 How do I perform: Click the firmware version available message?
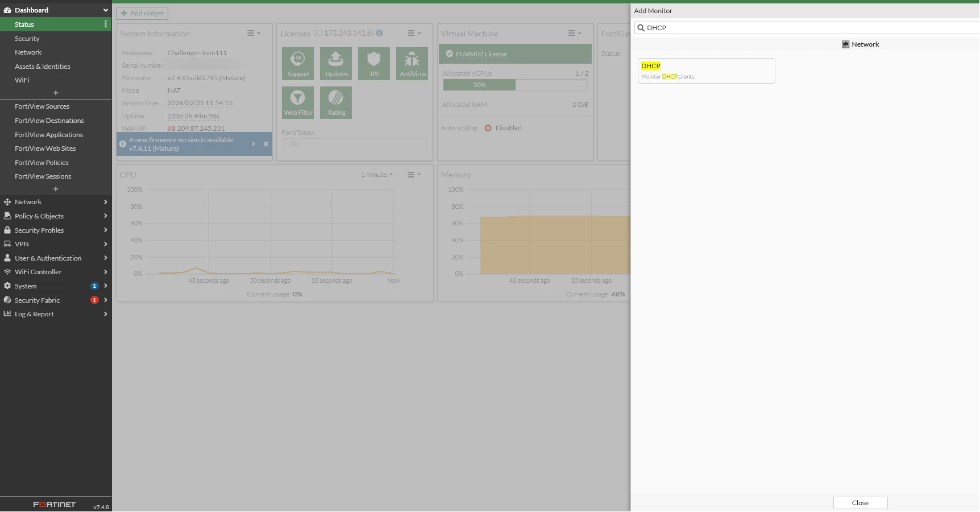tap(181, 144)
